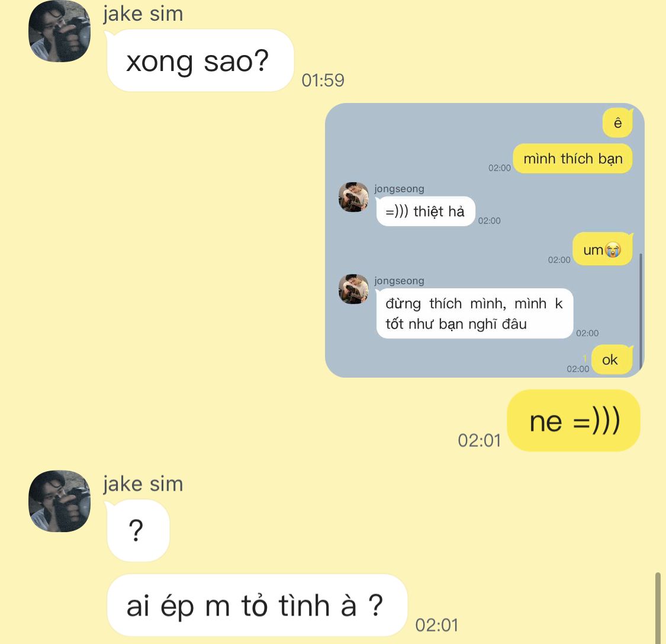Image resolution: width=666 pixels, height=644 pixels.
Task: Click the 'mình thích bạn' bubble in screenshot
Action: [x=572, y=159]
